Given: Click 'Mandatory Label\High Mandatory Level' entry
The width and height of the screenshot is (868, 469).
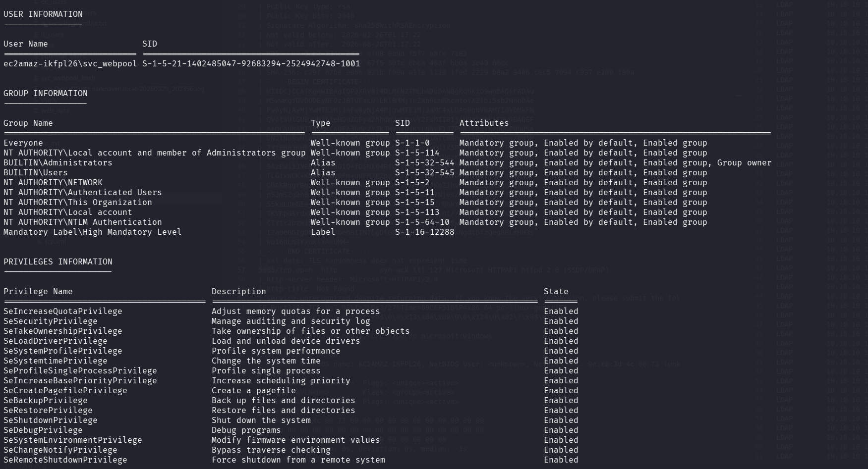Looking at the screenshot, I should tap(93, 232).
